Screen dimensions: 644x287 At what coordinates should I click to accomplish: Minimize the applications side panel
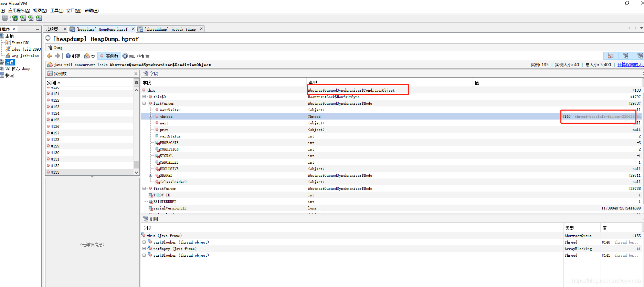pyautogui.click(x=38, y=29)
